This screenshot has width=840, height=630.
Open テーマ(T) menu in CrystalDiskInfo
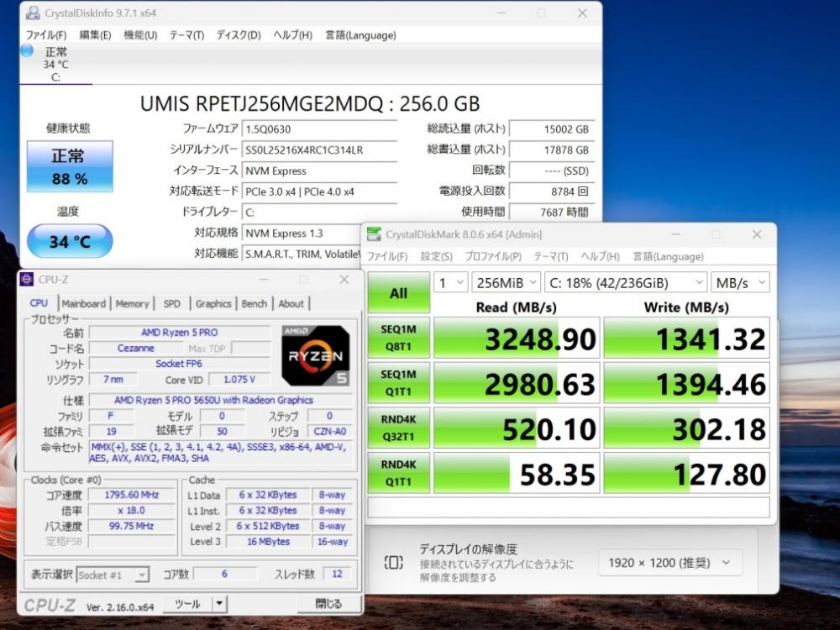[187, 35]
